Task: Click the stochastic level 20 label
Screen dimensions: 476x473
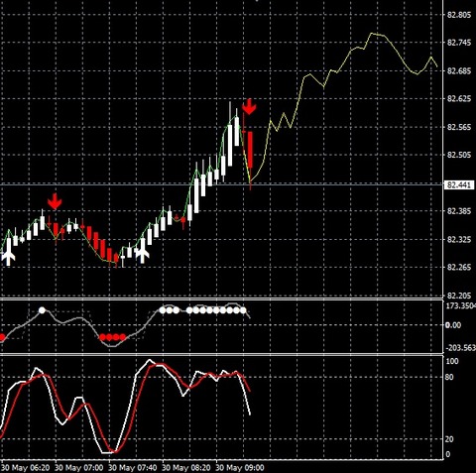Action: coord(449,439)
